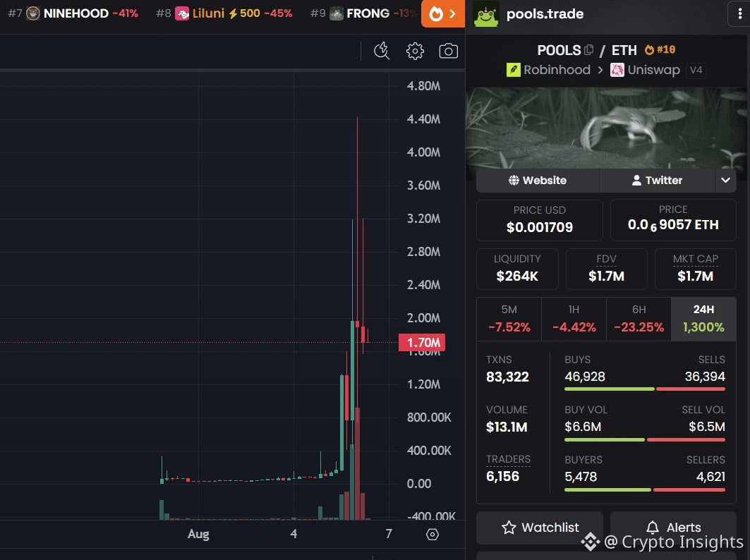Select the 24H timeframe tab
This screenshot has height=560, width=750.
703,319
